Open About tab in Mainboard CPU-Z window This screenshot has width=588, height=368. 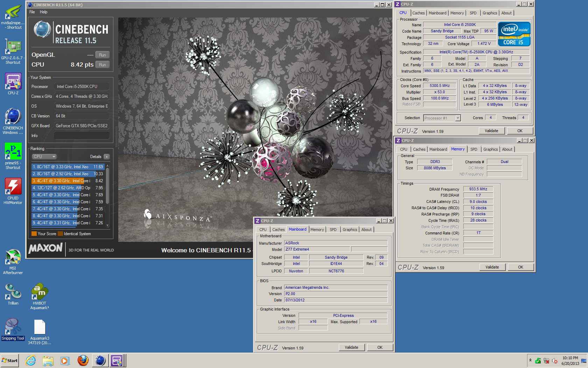click(x=366, y=230)
